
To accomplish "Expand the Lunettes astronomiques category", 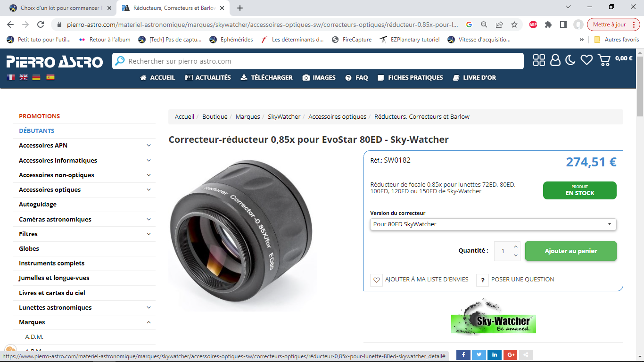I will (149, 307).
